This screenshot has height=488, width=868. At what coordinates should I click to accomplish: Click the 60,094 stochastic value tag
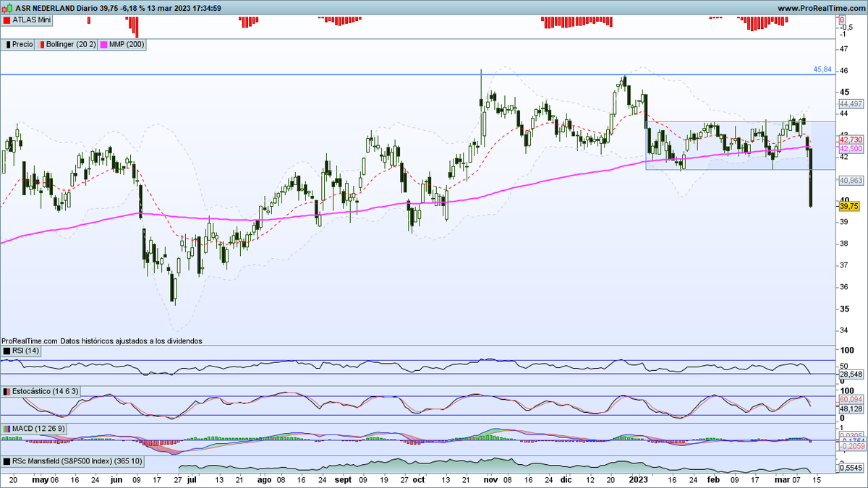point(851,398)
